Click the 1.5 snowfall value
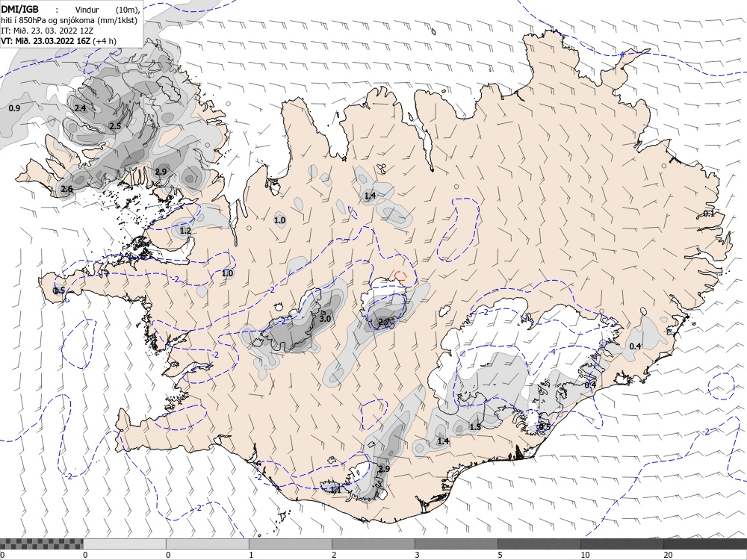The width and height of the screenshot is (747, 560). 475,427
